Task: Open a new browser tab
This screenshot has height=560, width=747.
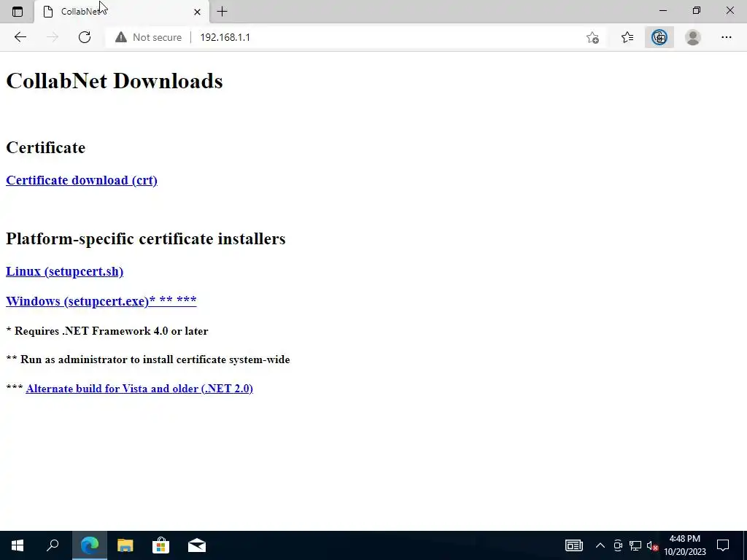Action: (x=222, y=12)
